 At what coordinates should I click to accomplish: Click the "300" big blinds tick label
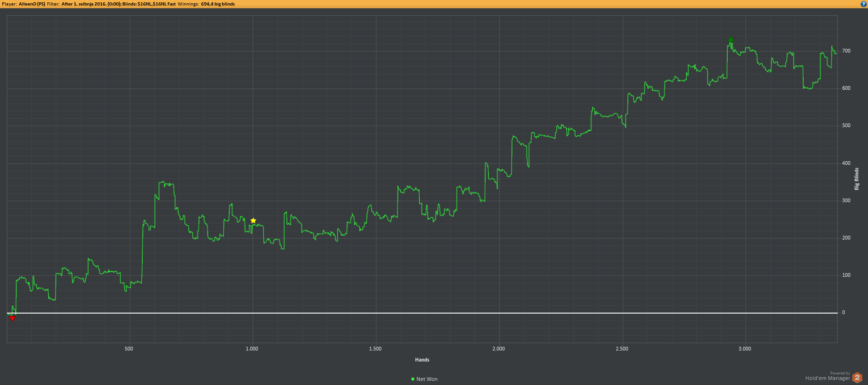point(846,200)
